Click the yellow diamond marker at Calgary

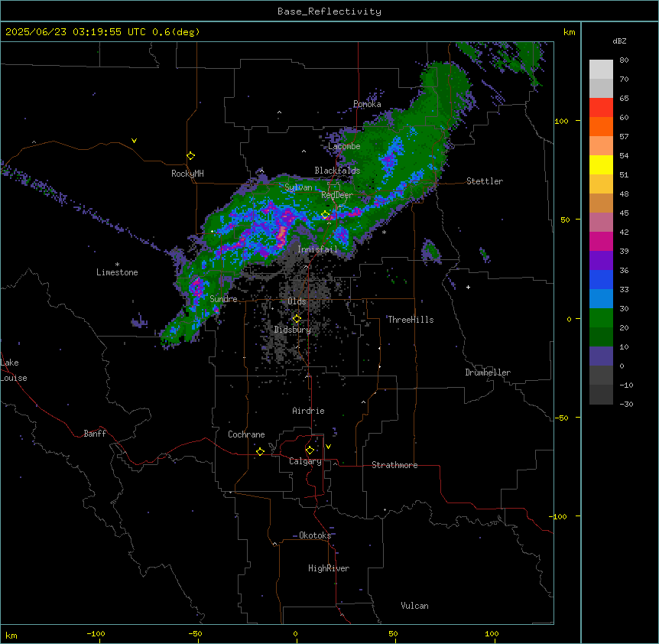click(310, 450)
